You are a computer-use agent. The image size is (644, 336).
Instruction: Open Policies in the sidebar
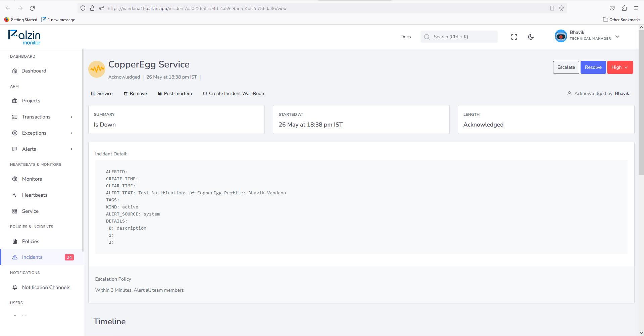[42, 241]
